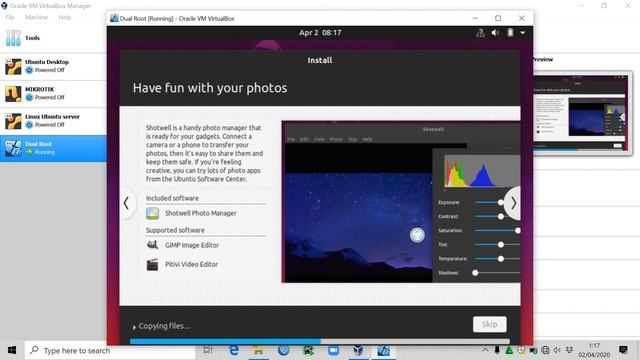Open the running VM taskbar icon
Viewport: 640px width, 360px height.
pyautogui.click(x=383, y=350)
